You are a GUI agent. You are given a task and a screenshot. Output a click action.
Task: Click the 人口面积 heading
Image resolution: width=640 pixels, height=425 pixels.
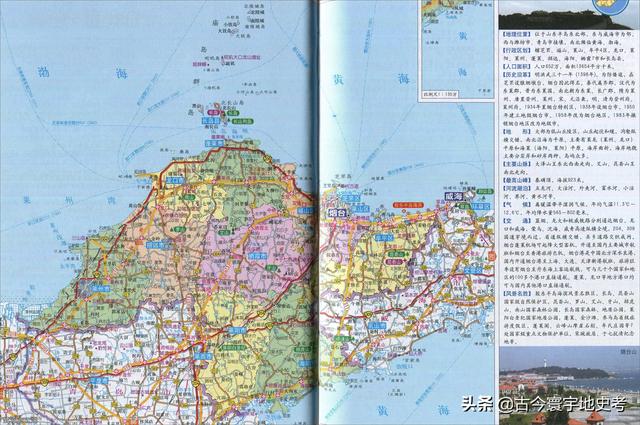[x=517, y=66]
